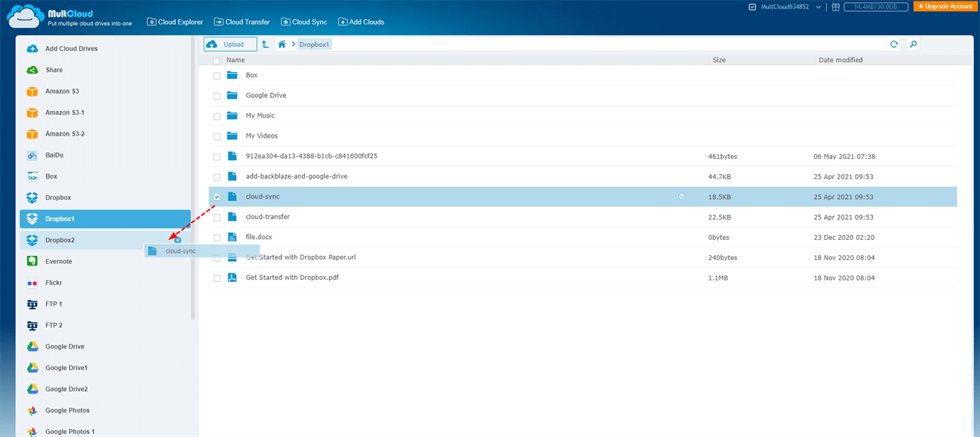Switch to Cloud Transfer tab
980x437 pixels.
(x=242, y=22)
